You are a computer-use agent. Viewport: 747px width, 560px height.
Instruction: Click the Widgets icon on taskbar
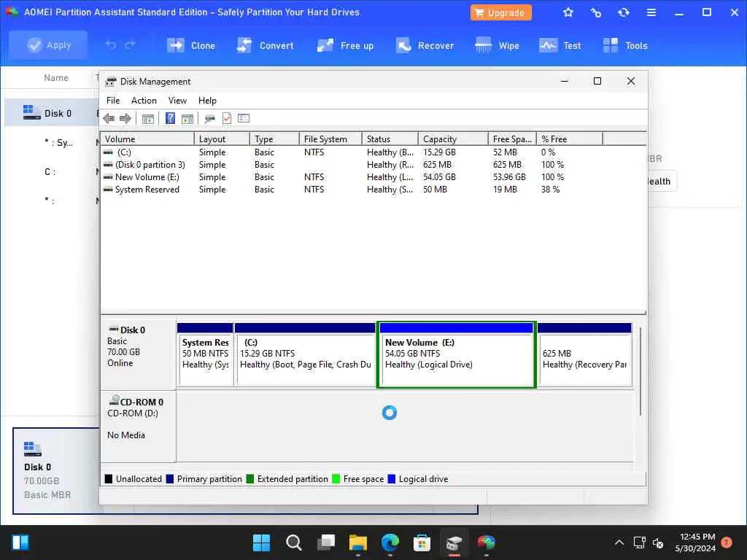(20, 542)
